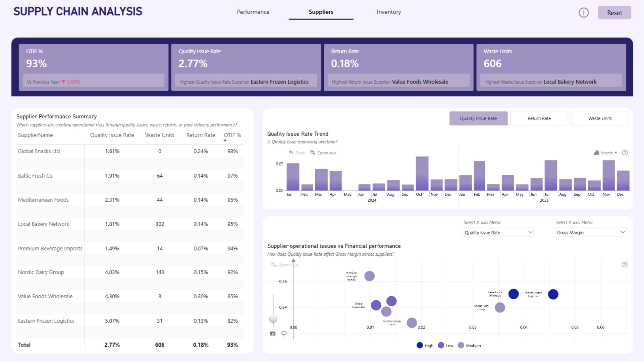The height and width of the screenshot is (362, 644).
Task: Click the Supply Chain Analysis title
Action: [78, 11]
